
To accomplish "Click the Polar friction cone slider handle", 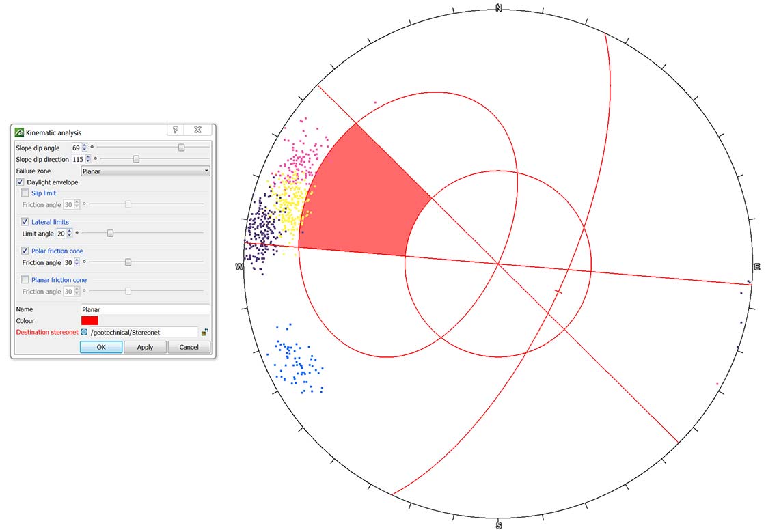I will click(x=128, y=262).
